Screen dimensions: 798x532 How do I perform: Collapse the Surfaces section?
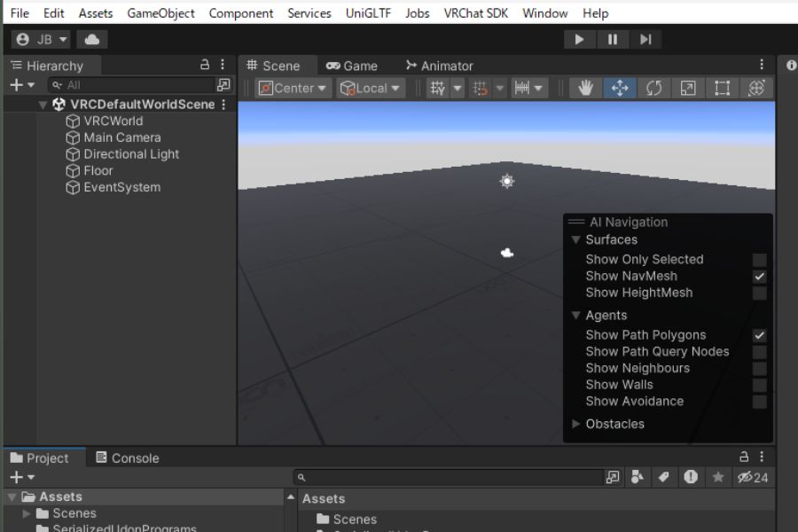575,239
